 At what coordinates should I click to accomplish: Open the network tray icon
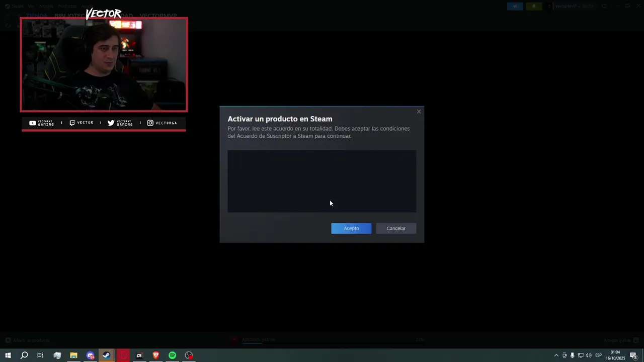(x=580, y=355)
